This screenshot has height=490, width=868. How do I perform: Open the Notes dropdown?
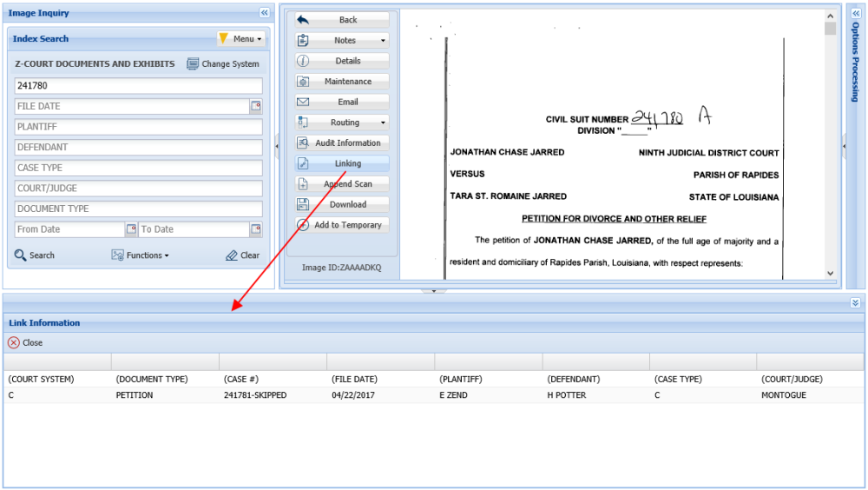[x=341, y=41]
